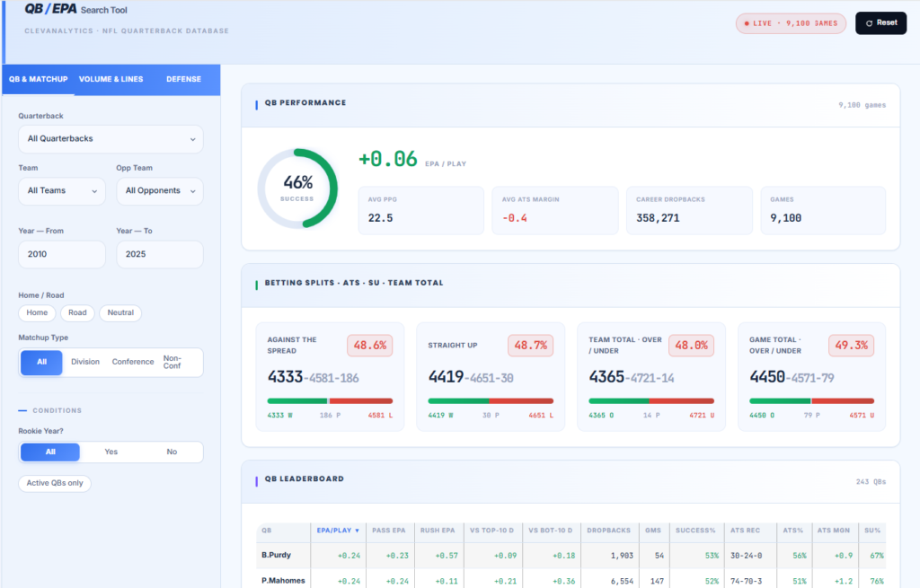Click the B.Purdy leaderboard row name
This screenshot has height=588, width=920.
click(x=277, y=555)
